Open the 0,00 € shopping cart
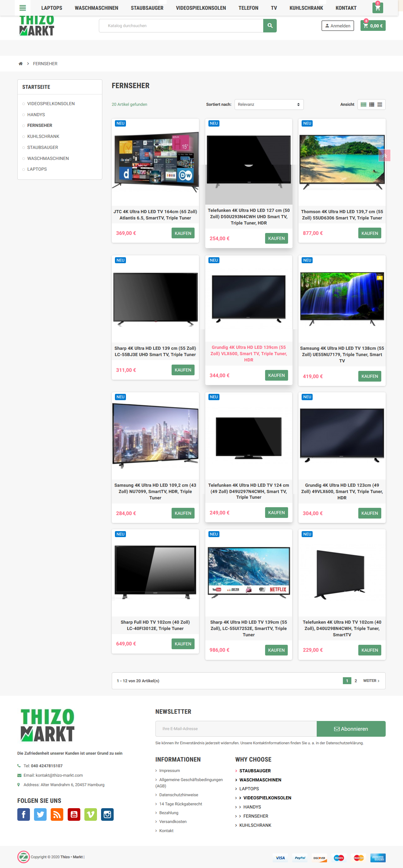 click(x=373, y=26)
